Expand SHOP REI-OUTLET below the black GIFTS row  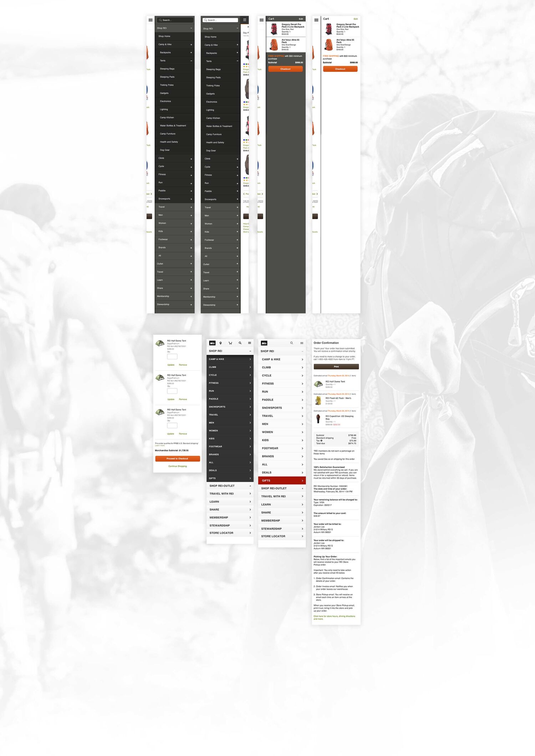(x=250, y=486)
